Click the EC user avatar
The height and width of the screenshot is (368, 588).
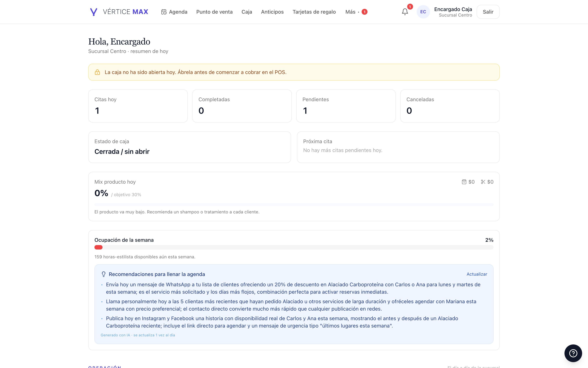(423, 12)
